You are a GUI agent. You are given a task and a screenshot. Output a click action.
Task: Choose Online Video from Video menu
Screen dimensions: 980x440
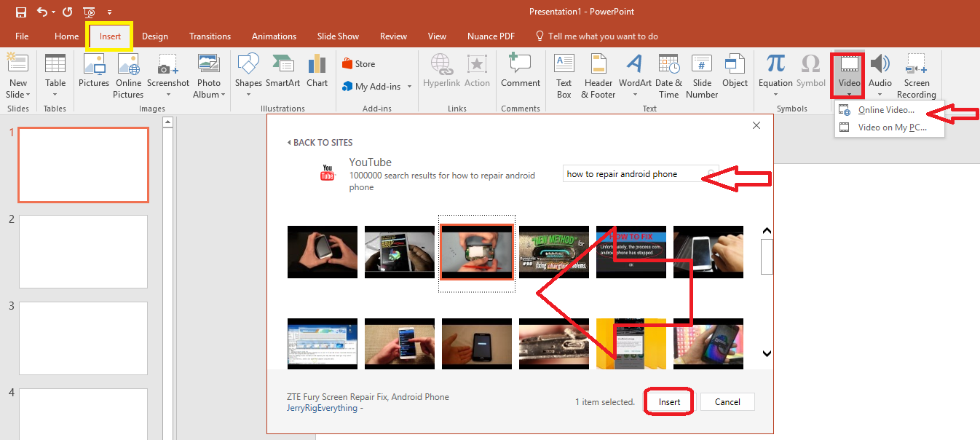(887, 110)
